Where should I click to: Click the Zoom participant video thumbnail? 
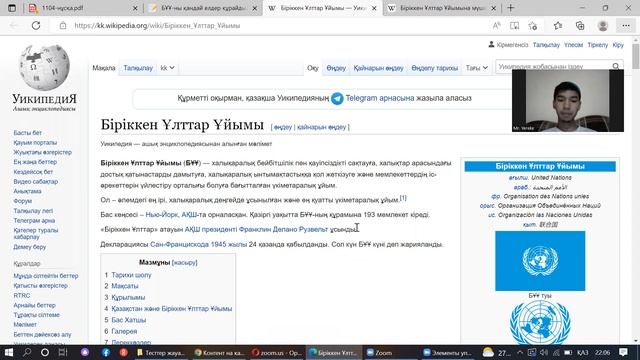coord(568,100)
